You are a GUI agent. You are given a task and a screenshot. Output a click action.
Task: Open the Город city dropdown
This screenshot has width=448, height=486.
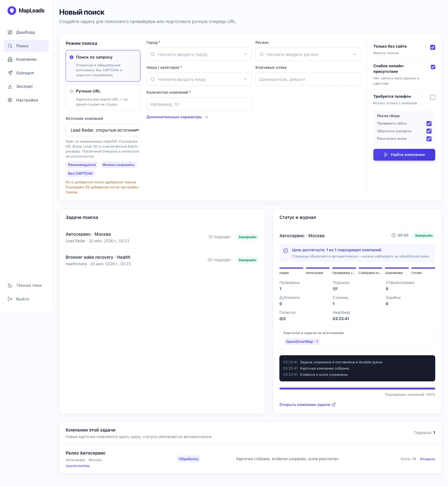(x=199, y=54)
